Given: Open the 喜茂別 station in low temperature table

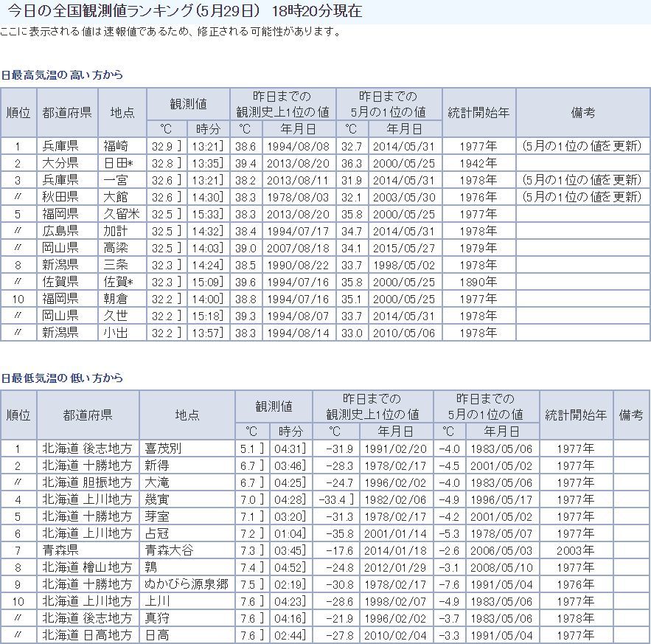Looking at the screenshot, I should point(163,448).
